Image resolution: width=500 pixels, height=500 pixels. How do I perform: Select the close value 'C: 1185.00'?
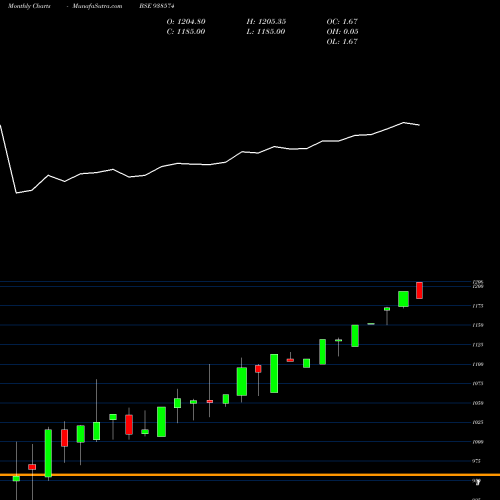[x=186, y=32]
